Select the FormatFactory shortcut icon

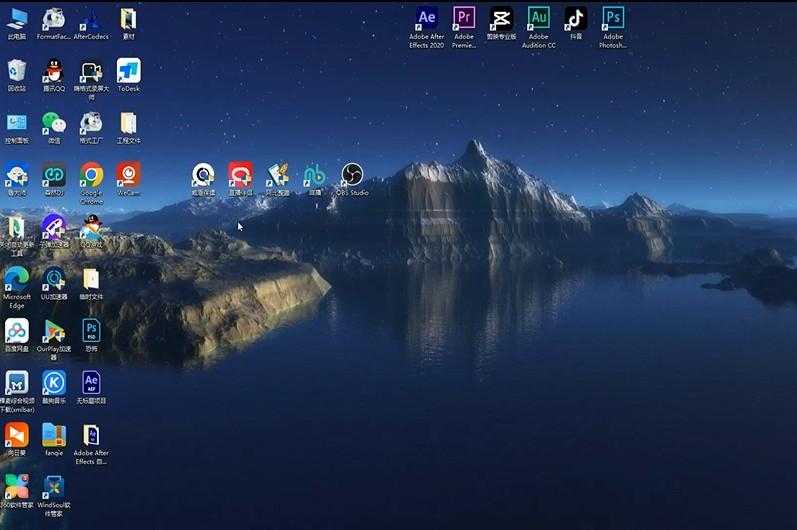(54, 19)
